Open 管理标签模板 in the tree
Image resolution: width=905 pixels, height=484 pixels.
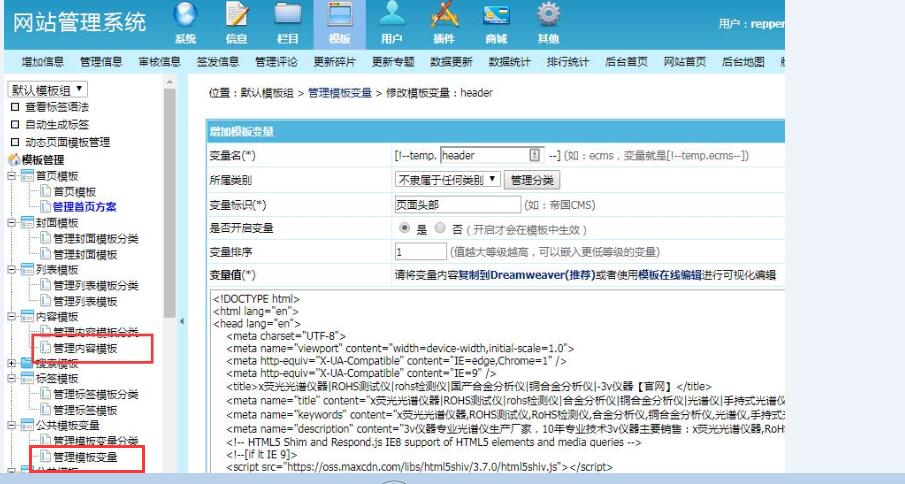click(x=85, y=410)
